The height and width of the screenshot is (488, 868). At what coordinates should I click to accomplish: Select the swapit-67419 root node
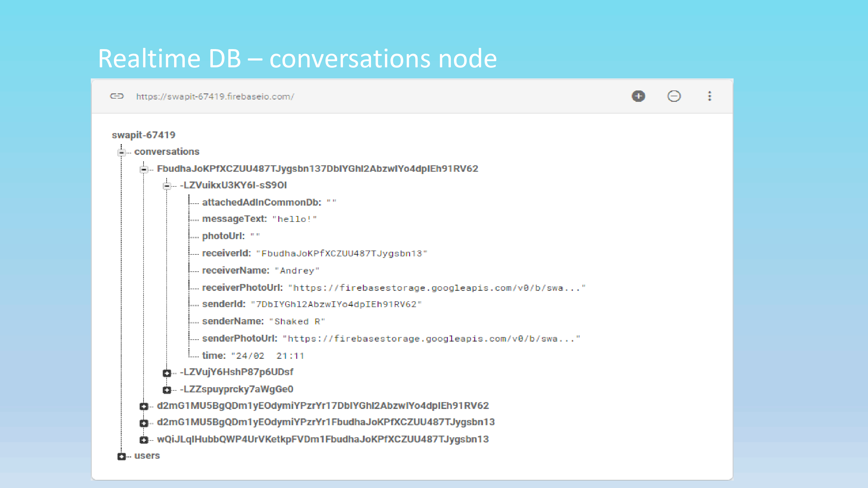(144, 134)
